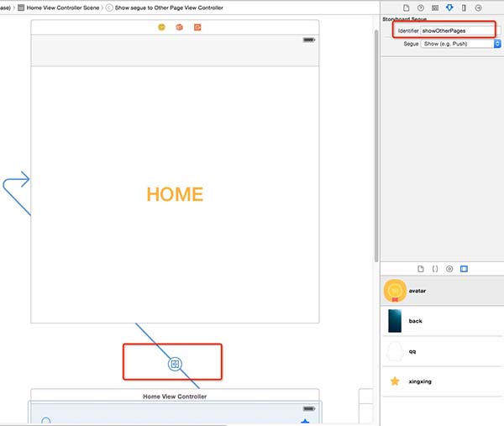
Task: Show the Connections inspector
Action: (478, 8)
